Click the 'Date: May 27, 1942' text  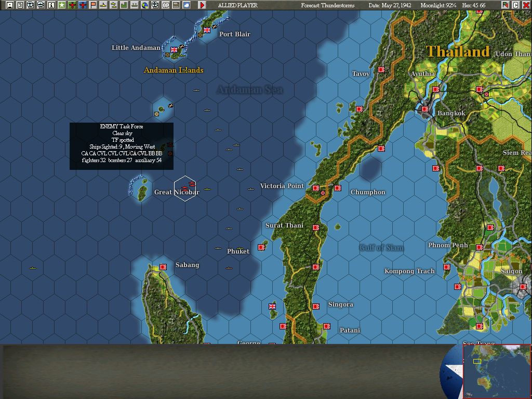pos(390,5)
